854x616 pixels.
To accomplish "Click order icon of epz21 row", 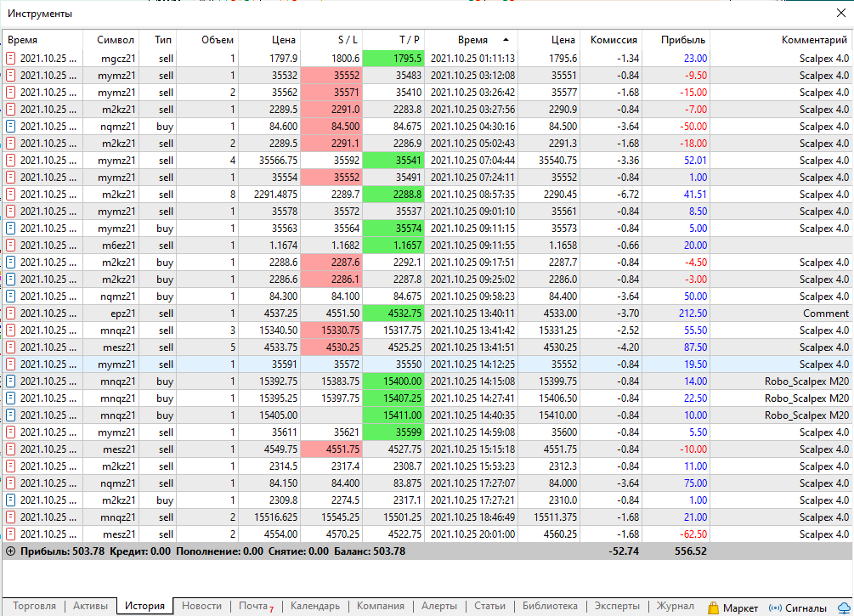I will (x=10, y=314).
